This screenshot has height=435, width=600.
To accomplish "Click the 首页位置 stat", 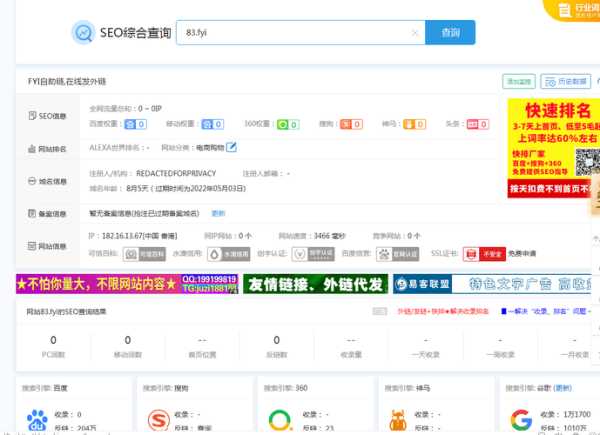I will coord(202,347).
